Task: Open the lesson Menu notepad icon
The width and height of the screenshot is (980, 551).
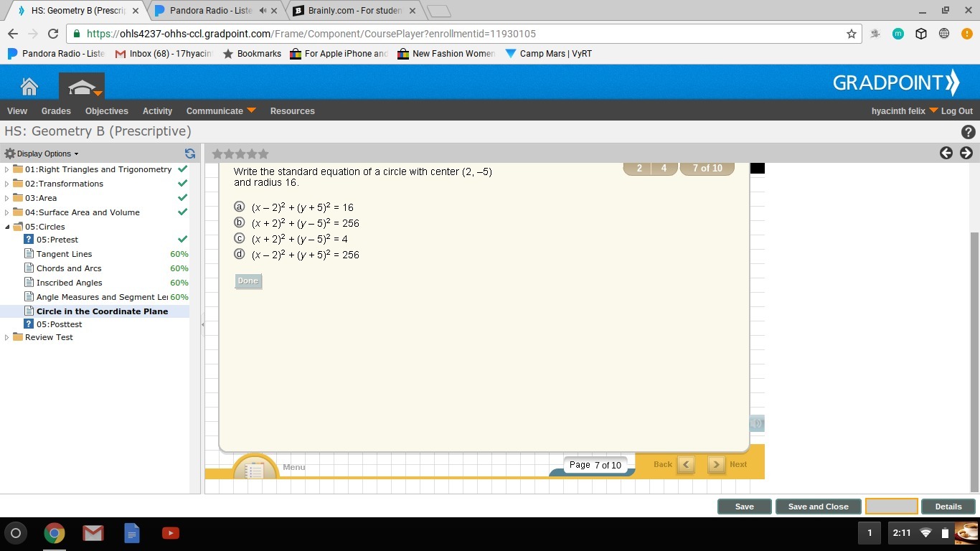Action: 255,469
